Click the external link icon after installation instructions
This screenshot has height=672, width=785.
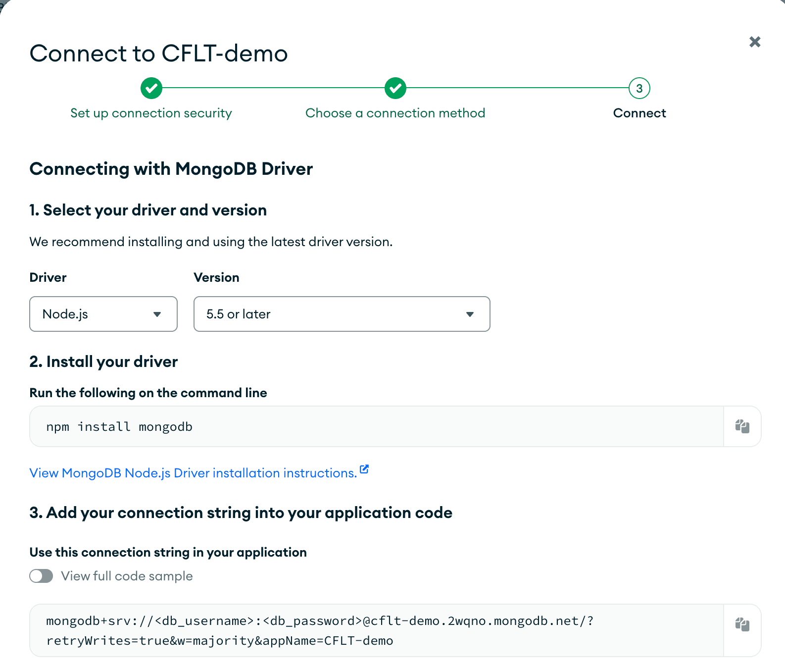[364, 469]
